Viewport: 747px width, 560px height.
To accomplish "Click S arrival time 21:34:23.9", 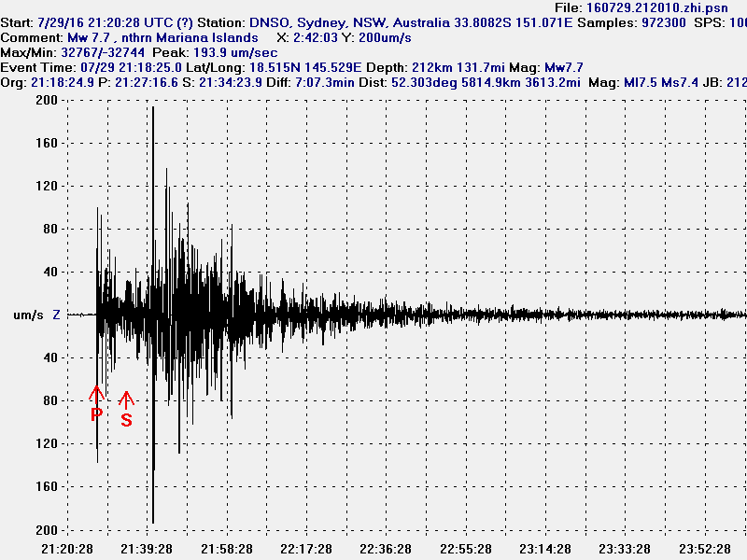I will coord(231,82).
